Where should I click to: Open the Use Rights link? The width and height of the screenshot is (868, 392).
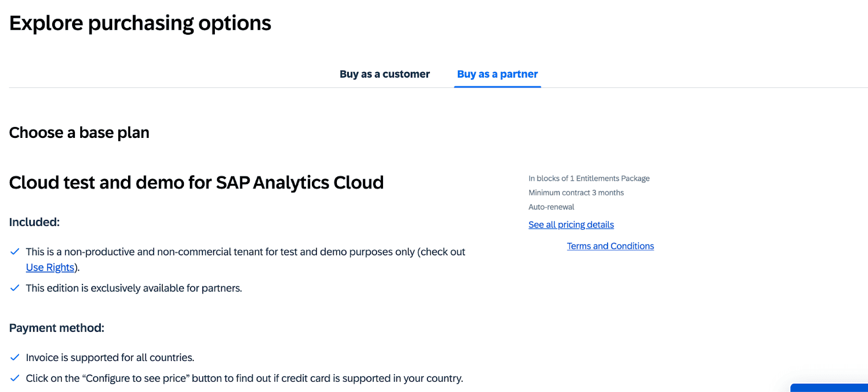tap(50, 267)
